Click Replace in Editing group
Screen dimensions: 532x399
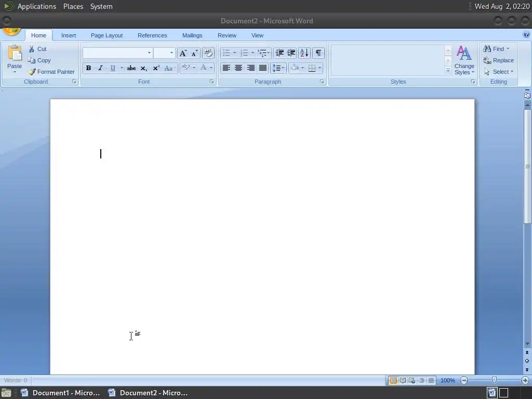[498, 60]
